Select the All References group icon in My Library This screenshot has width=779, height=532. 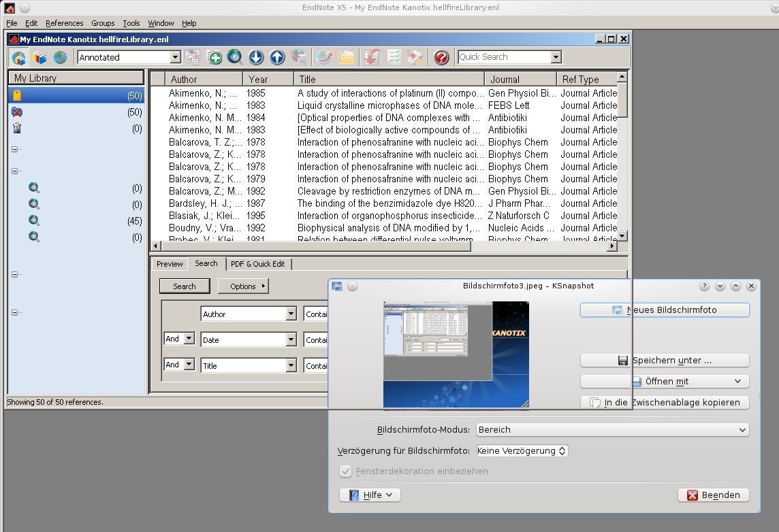tap(17, 95)
